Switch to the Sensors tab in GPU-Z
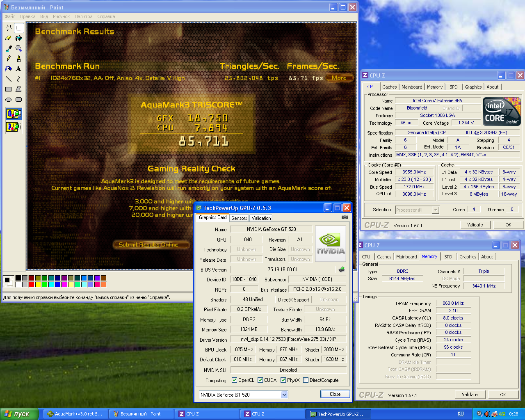Image resolution: width=525 pixels, height=420 pixels. coord(239,218)
